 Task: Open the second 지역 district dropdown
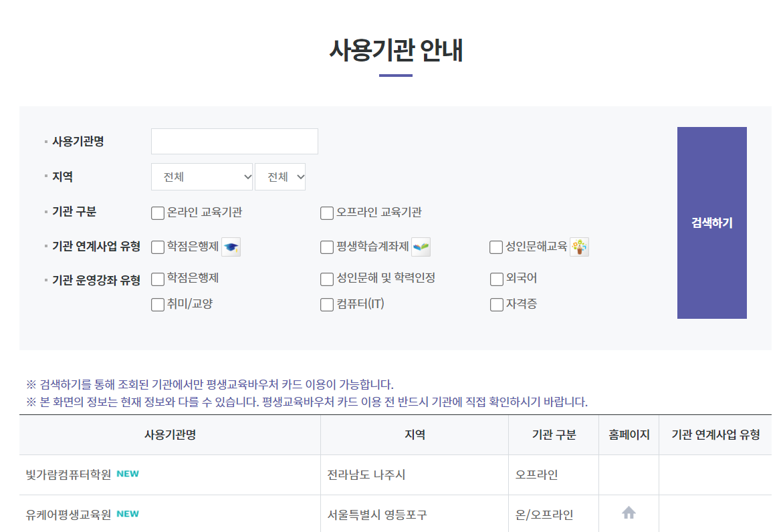pyautogui.click(x=280, y=176)
